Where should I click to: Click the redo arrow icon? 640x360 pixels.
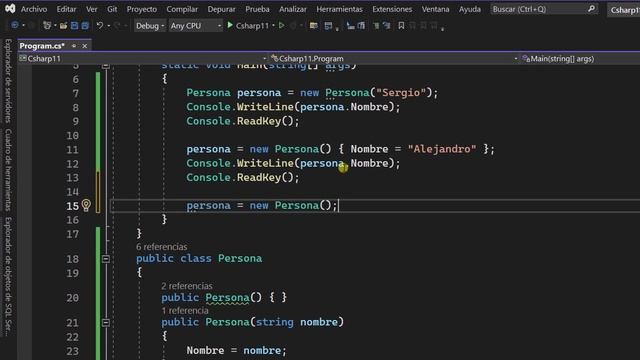coord(118,26)
